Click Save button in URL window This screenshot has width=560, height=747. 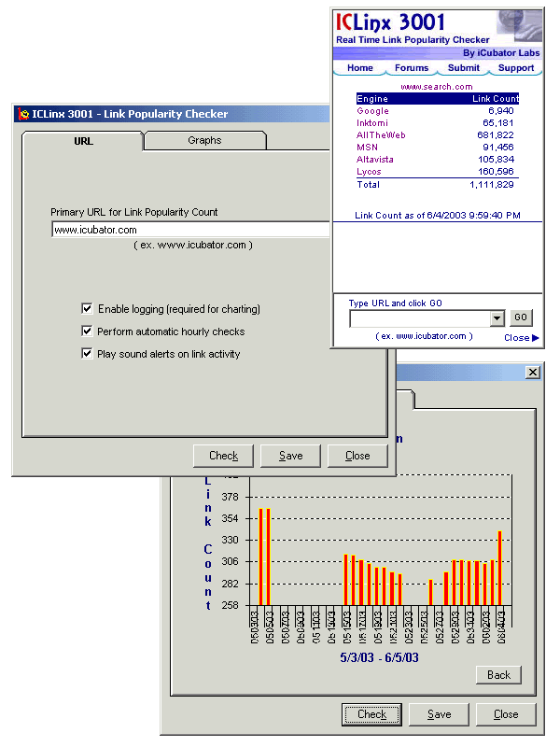(290, 456)
